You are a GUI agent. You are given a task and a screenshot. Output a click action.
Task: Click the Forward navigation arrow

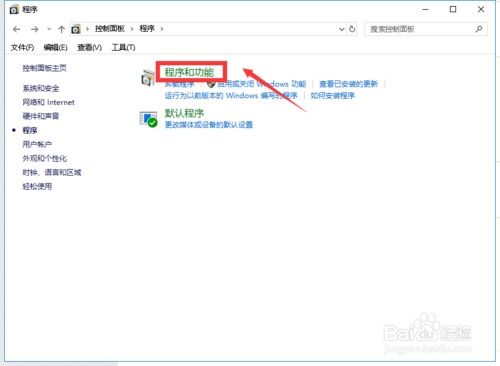[34, 29]
